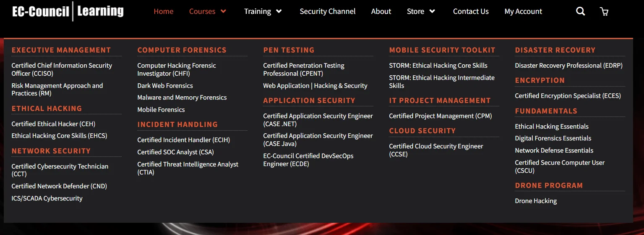644x235 pixels.
Task: Select Mobile Forensics course
Action: tap(161, 109)
